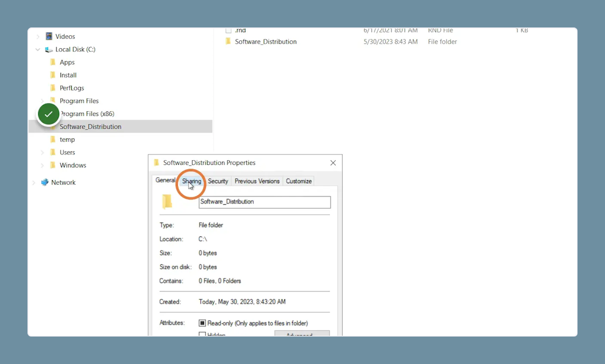Click the Local Disk (C:) drive icon
The height and width of the screenshot is (364, 605).
click(x=49, y=49)
